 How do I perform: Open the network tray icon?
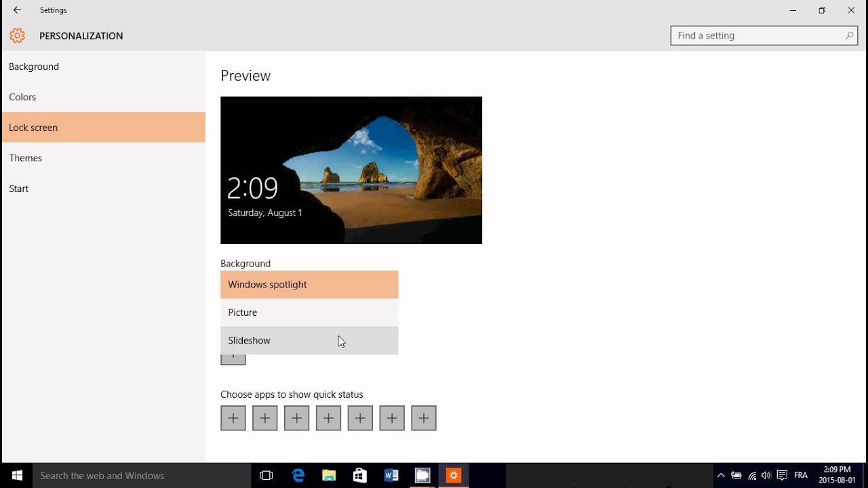pyautogui.click(x=752, y=476)
